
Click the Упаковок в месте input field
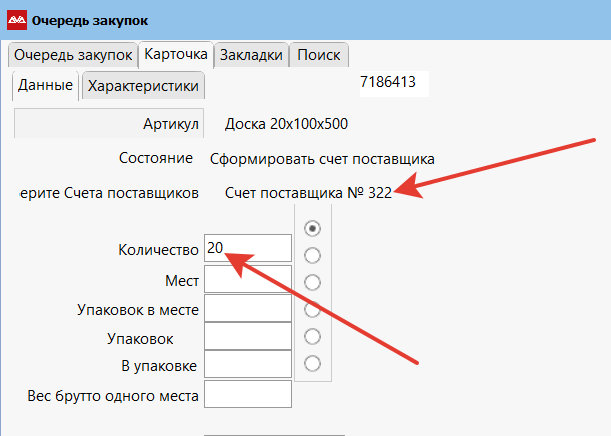click(247, 309)
